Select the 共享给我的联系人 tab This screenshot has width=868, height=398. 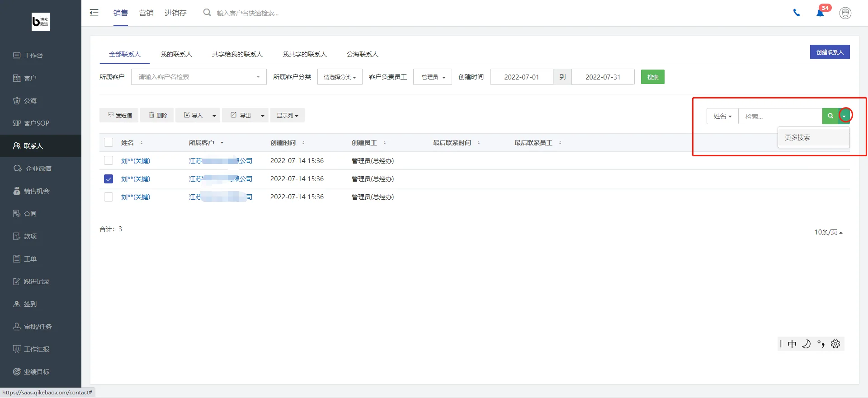click(x=237, y=54)
